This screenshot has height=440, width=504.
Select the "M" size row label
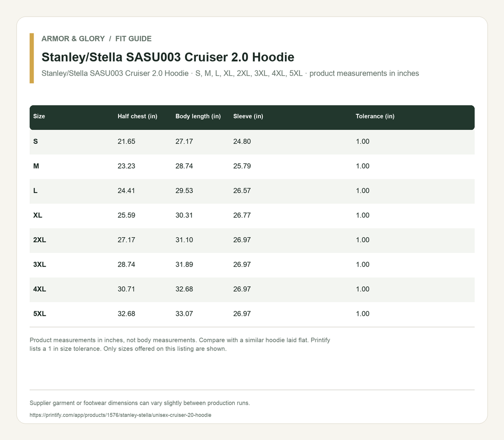pos(36,166)
